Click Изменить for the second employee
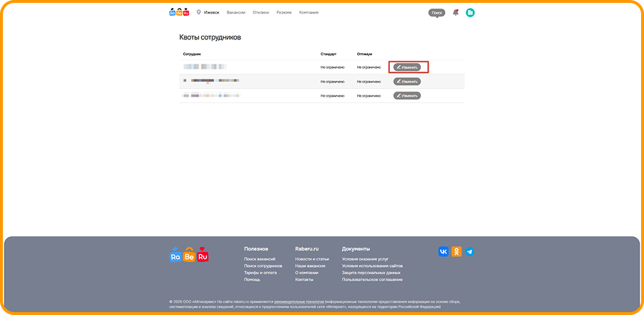The height and width of the screenshot is (315, 644). [x=407, y=82]
